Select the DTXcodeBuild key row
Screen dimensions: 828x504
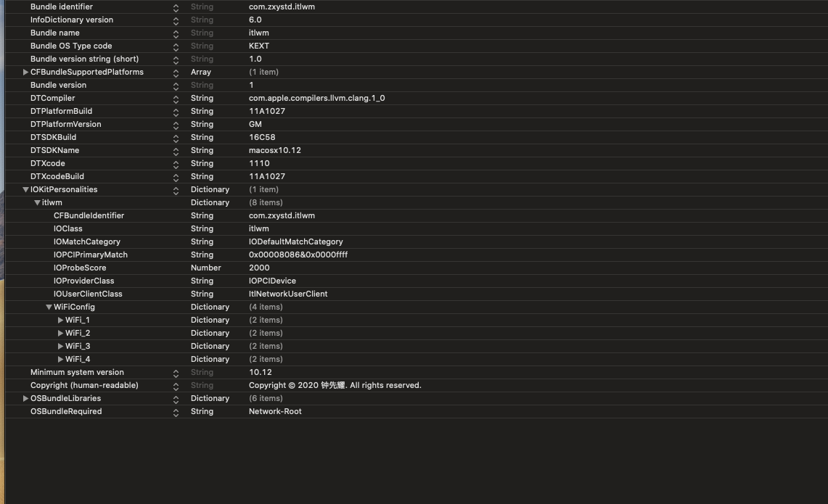[x=57, y=176]
